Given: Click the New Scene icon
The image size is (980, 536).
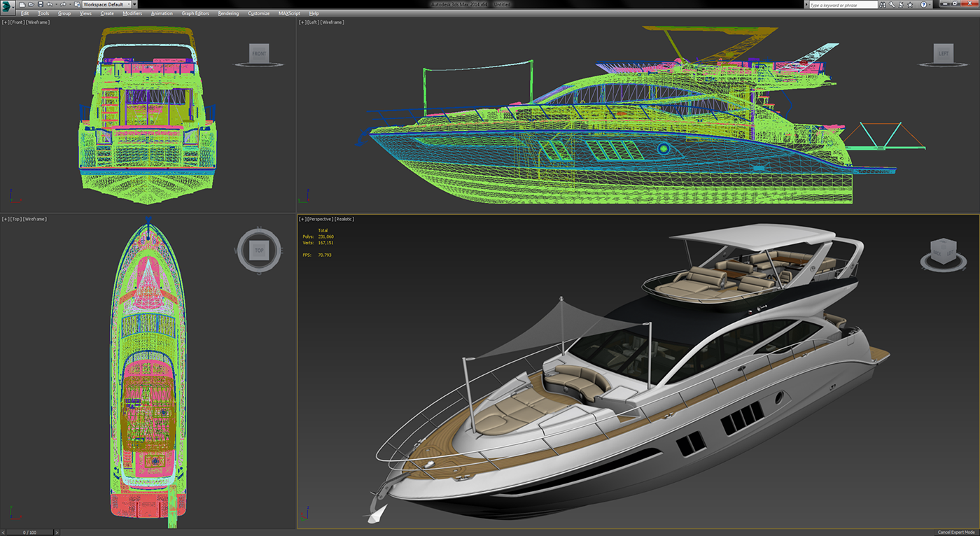Looking at the screenshot, I should [22, 4].
